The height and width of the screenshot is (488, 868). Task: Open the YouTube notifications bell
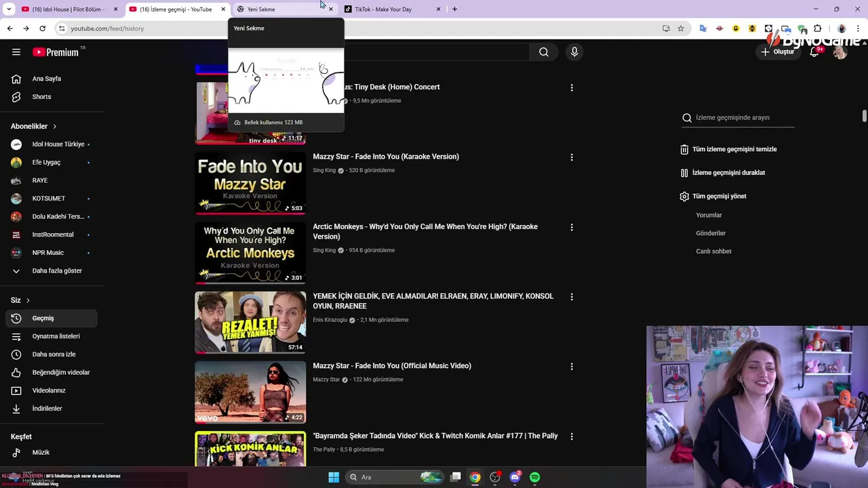point(815,52)
